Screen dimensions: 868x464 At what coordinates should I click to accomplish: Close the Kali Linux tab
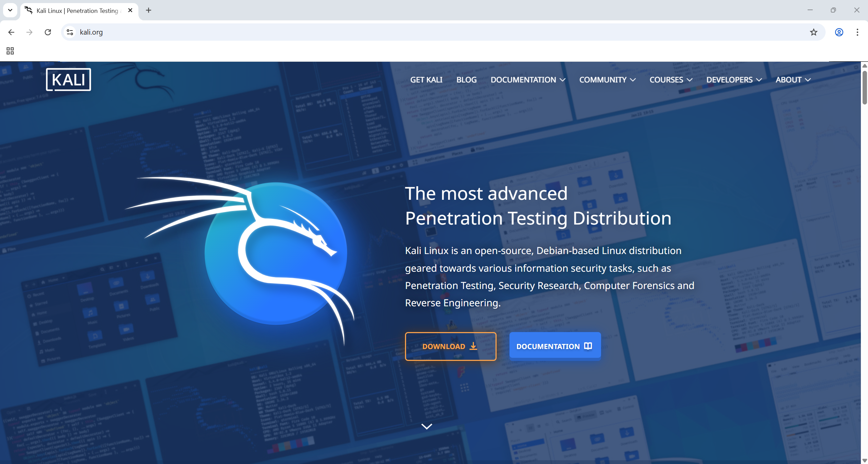pos(130,10)
